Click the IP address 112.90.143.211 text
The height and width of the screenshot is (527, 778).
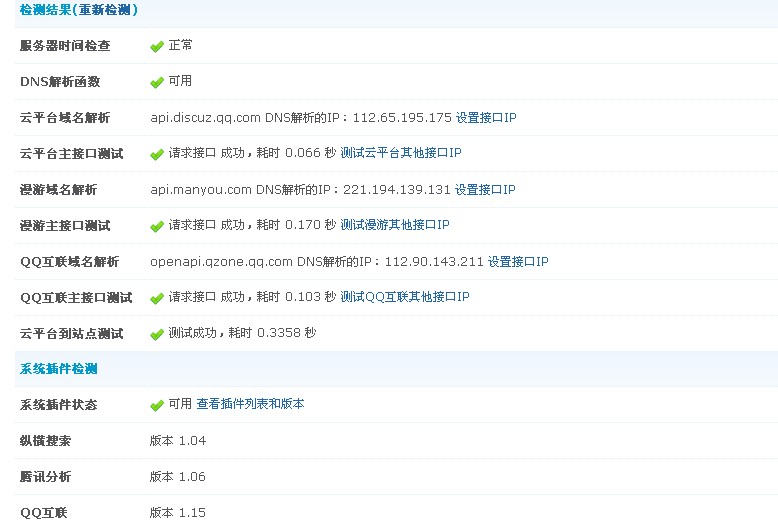pos(434,262)
